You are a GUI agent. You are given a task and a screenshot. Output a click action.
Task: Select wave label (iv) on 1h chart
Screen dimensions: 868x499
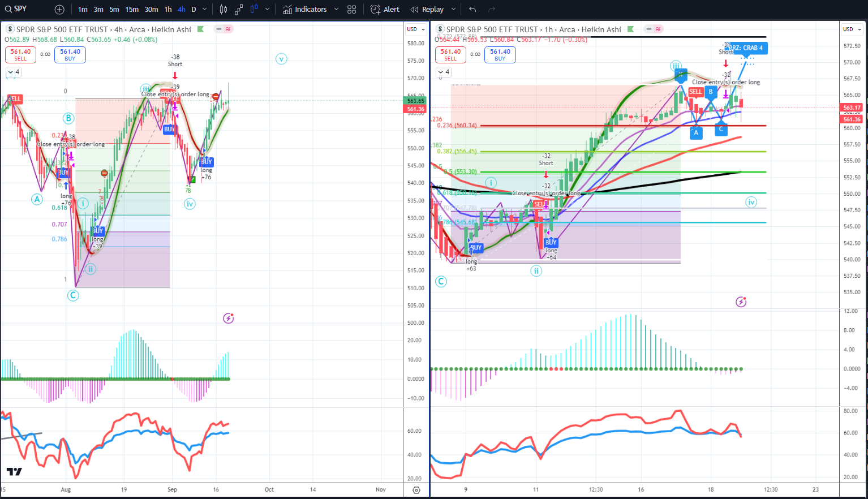click(751, 202)
